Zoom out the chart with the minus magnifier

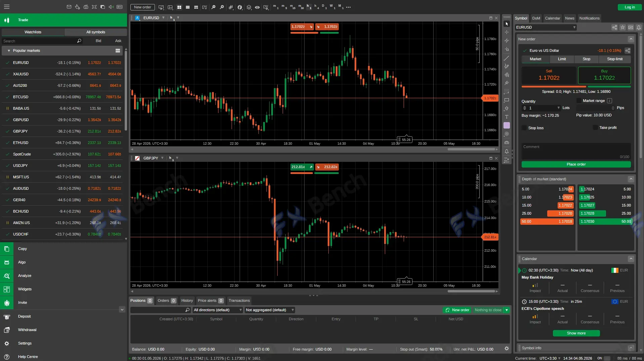pos(213,7)
